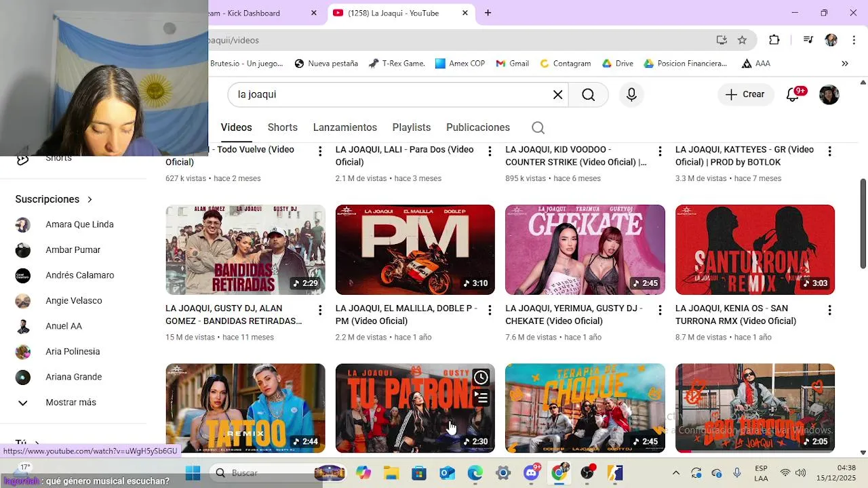This screenshot has height=488, width=868.
Task: Open Drive bookmark
Action: [617, 64]
